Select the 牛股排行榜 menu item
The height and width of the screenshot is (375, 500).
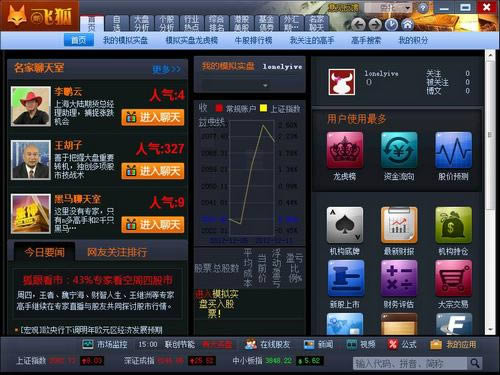tap(253, 40)
